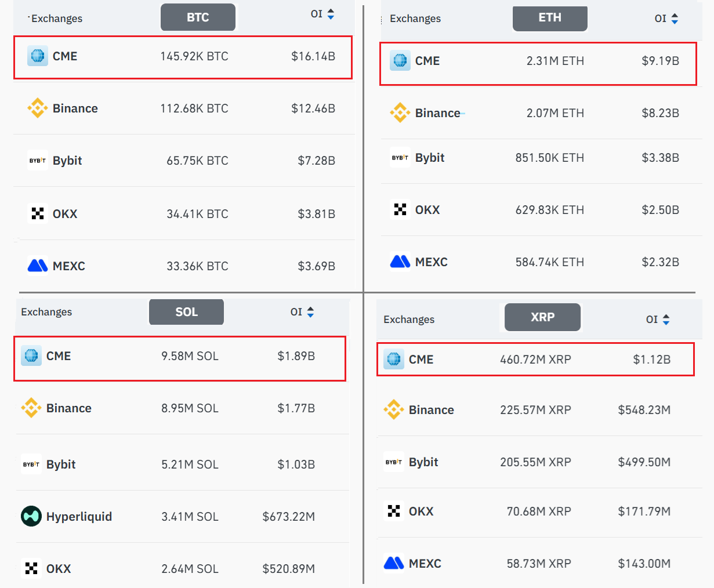Select the SOL tab button
The image size is (714, 588).
[x=186, y=312]
